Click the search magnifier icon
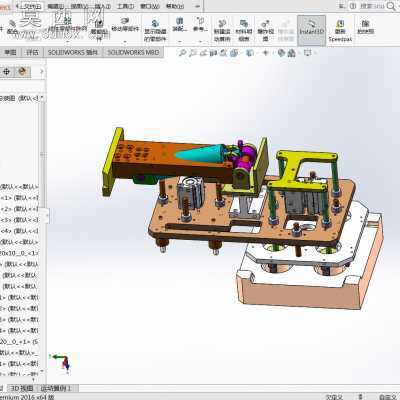400x400 pixels. pos(391,6)
